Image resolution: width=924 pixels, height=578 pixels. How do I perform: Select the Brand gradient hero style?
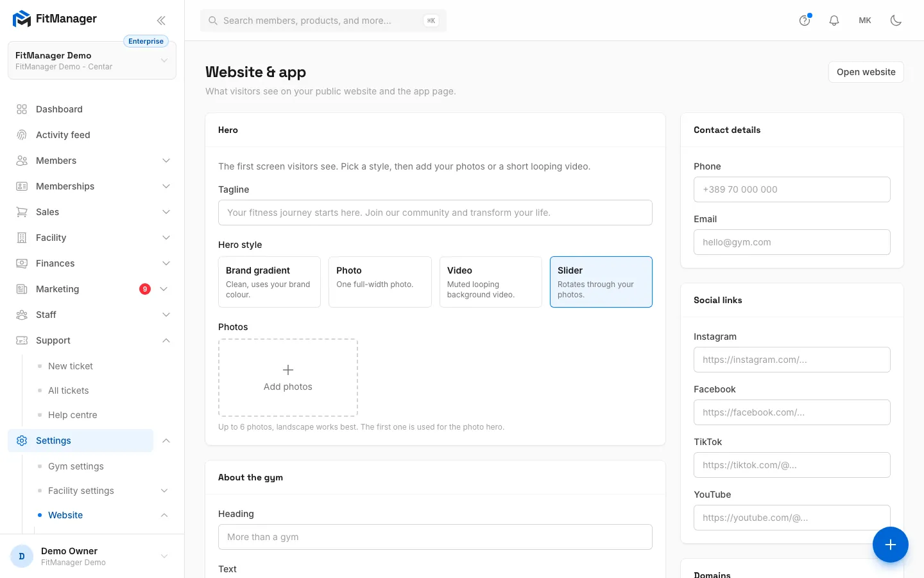[x=269, y=282]
